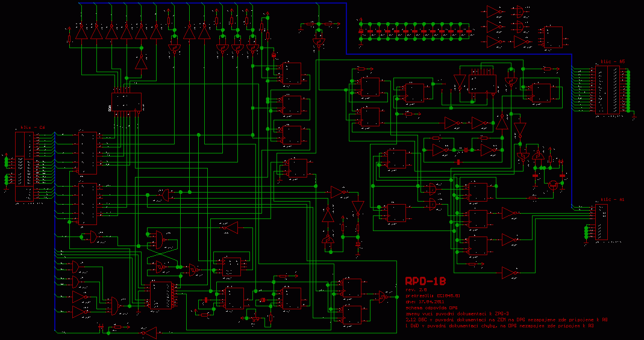This screenshot has height=340, width=644.
Task: Click the 'rev. 2.0' revision text
Action: [x=415, y=290]
